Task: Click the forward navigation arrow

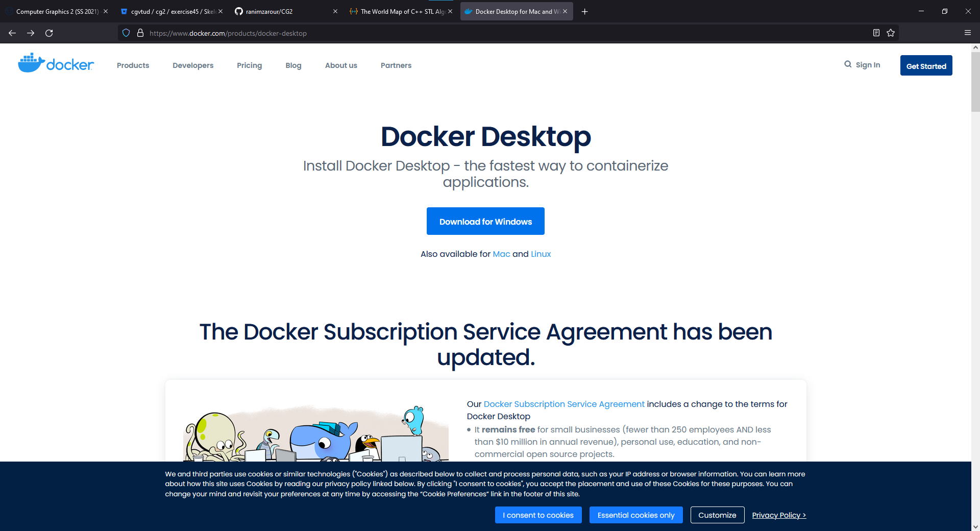Action: tap(30, 33)
